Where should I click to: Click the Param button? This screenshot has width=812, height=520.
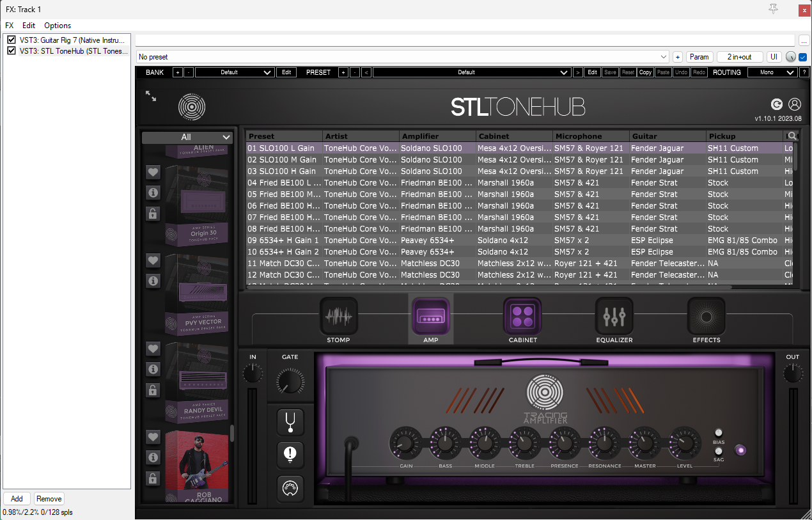[700, 57]
